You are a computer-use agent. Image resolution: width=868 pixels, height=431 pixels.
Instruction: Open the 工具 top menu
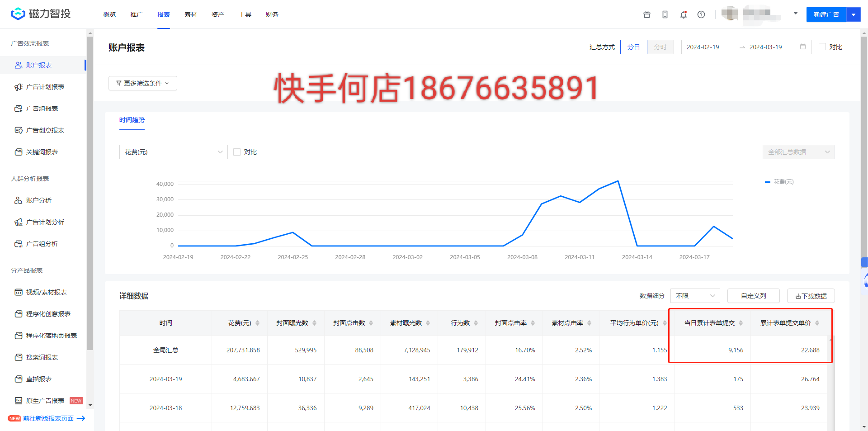(x=245, y=14)
